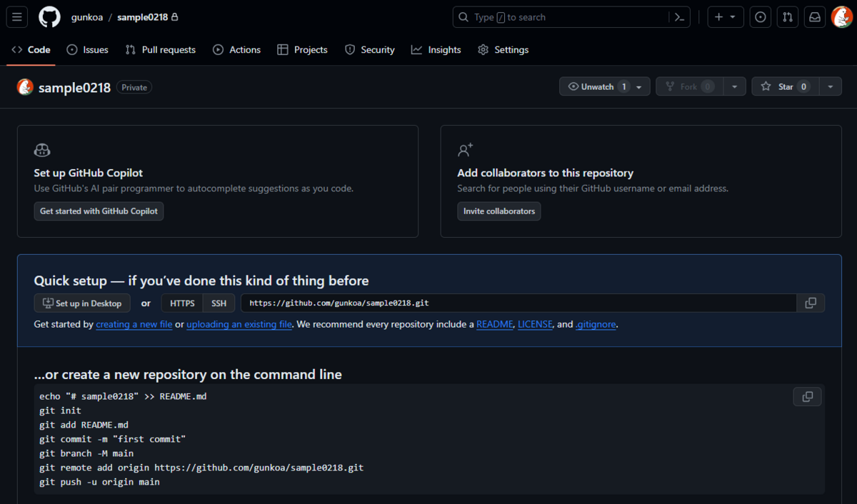Open the LICENSE recommendation link
This screenshot has height=504, width=857.
535,324
